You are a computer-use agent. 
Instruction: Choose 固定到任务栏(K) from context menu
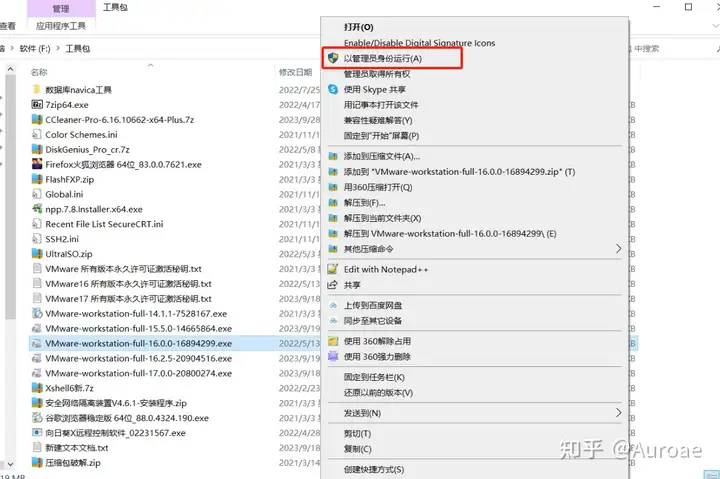point(374,377)
